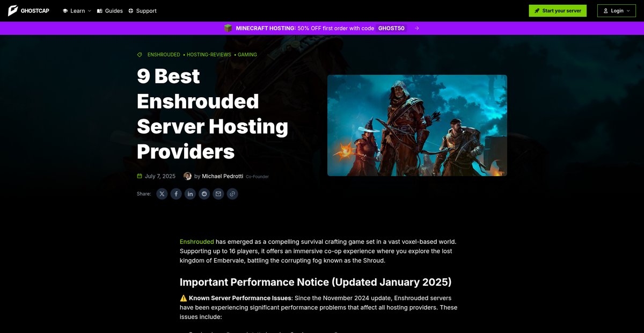The image size is (644, 333).
Task: Click the book icon beside Guides
Action: tap(100, 11)
